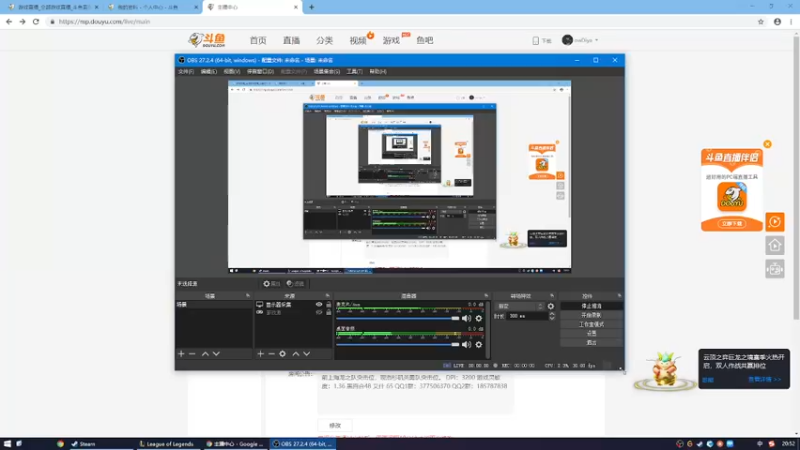This screenshot has height=450, width=800.
Task: Open OBS View menu 视图(V)
Action: point(232,71)
